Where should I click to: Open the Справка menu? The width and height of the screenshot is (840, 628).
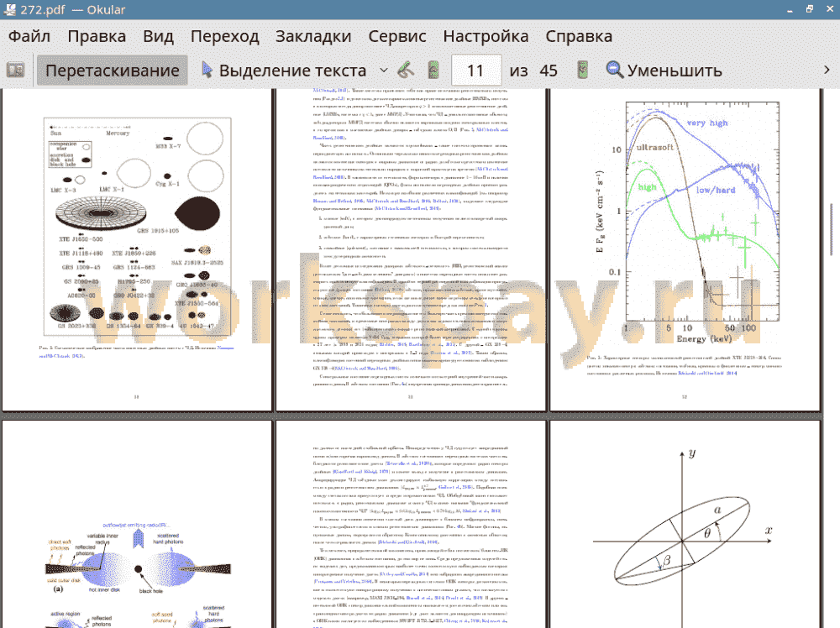[x=579, y=36]
